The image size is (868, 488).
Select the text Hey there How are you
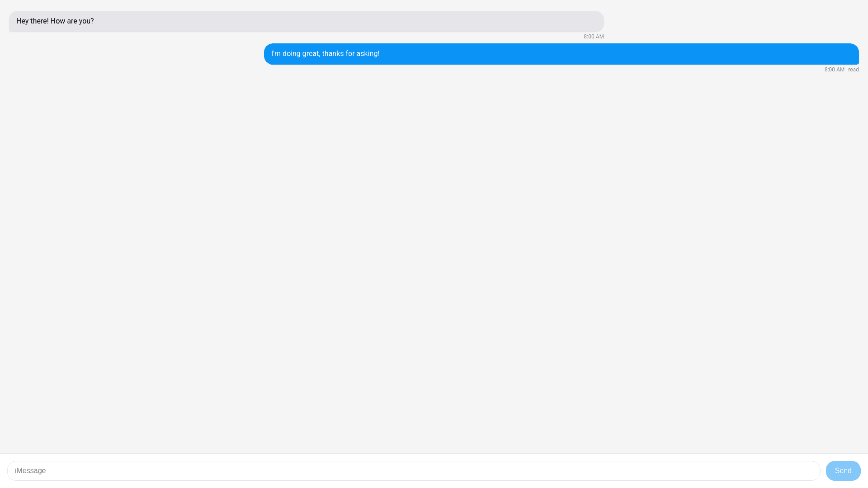[x=55, y=21]
